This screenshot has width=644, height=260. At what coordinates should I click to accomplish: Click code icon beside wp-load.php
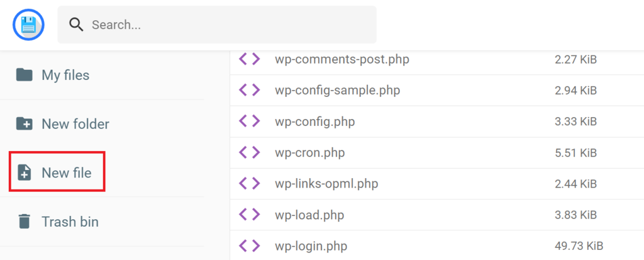(249, 214)
